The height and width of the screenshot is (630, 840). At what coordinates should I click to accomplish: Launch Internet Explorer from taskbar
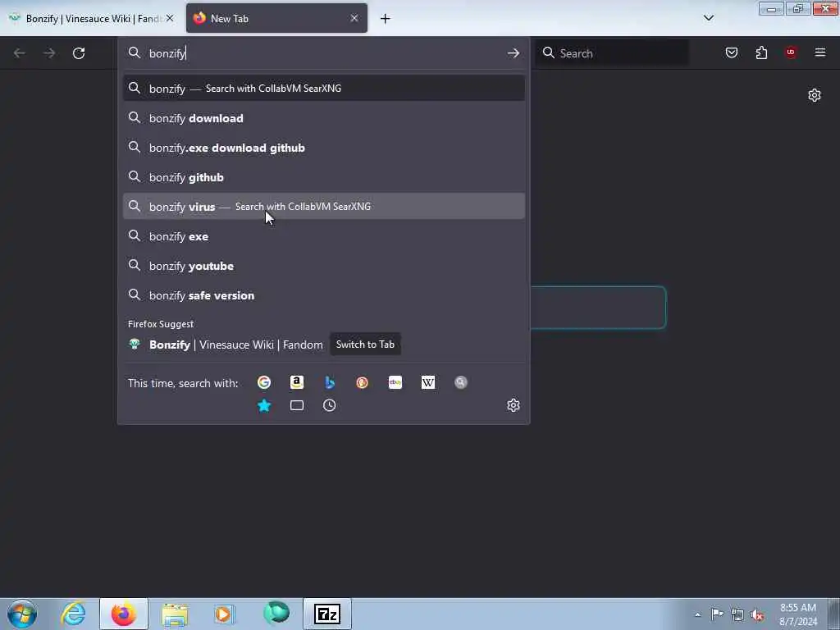[x=73, y=614]
